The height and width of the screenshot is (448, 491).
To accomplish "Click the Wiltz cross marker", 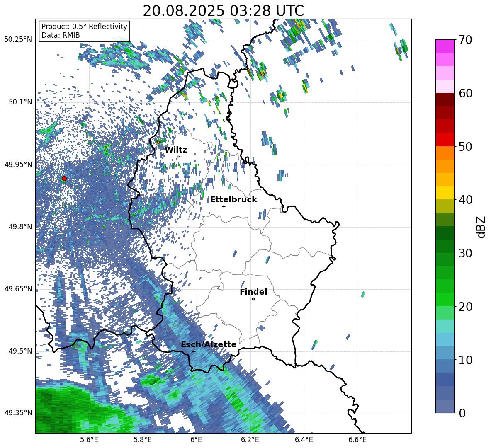I will pos(178,157).
